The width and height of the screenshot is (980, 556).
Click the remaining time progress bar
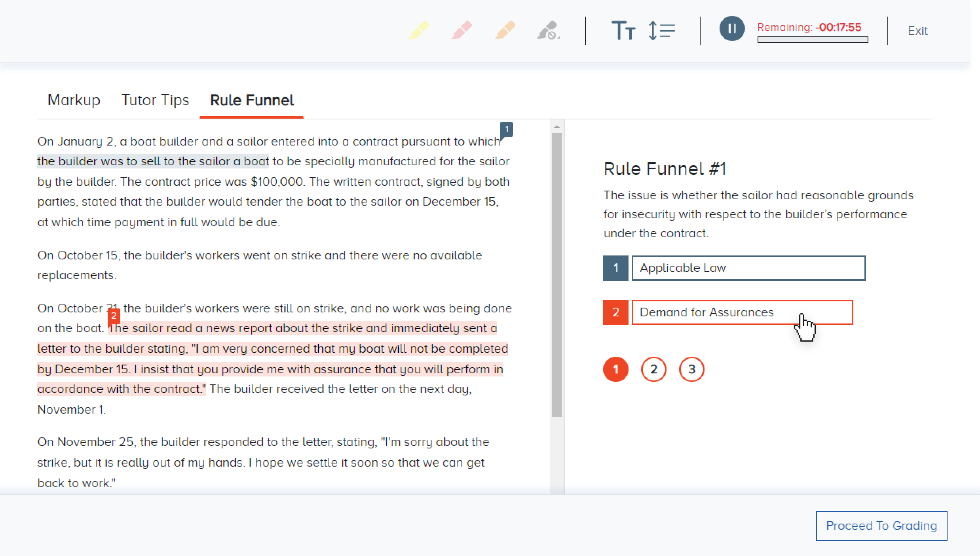(813, 40)
